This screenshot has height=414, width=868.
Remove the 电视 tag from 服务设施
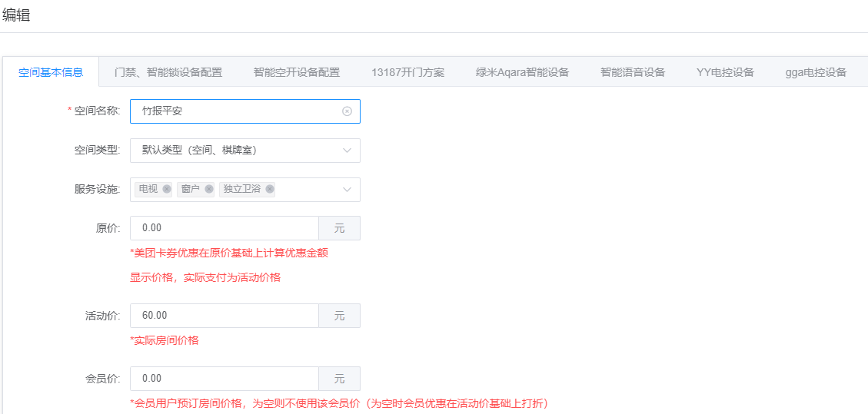tap(167, 189)
